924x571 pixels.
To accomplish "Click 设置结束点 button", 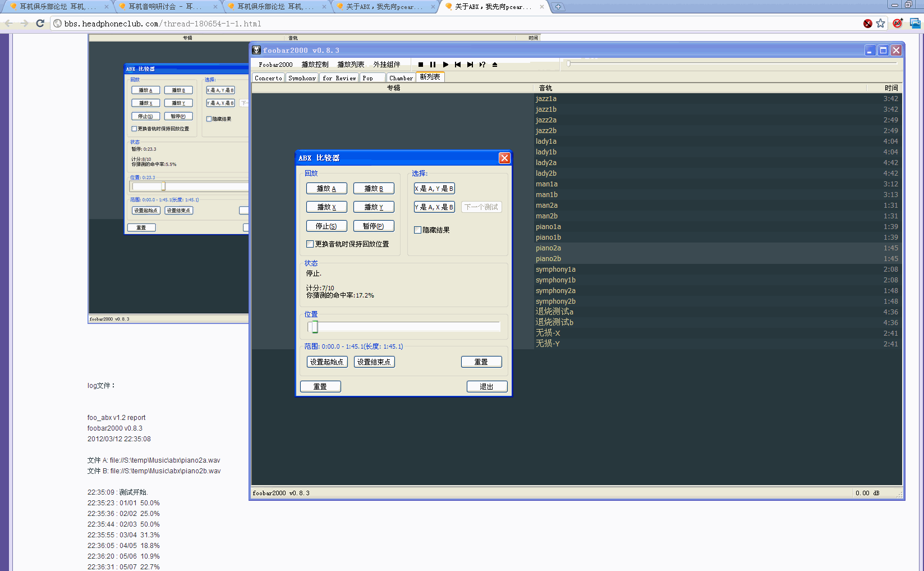I will click(x=374, y=362).
